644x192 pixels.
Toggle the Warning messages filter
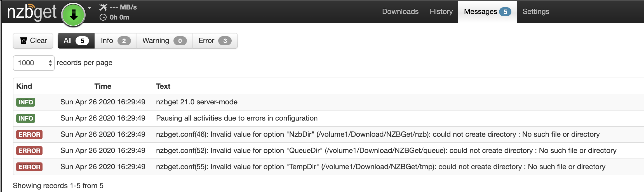click(164, 41)
